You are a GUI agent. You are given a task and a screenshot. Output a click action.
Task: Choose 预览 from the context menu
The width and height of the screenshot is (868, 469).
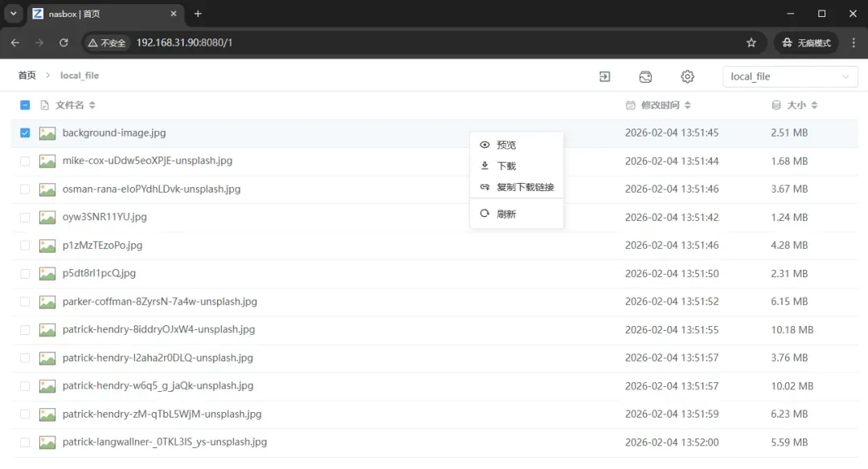[x=506, y=145]
